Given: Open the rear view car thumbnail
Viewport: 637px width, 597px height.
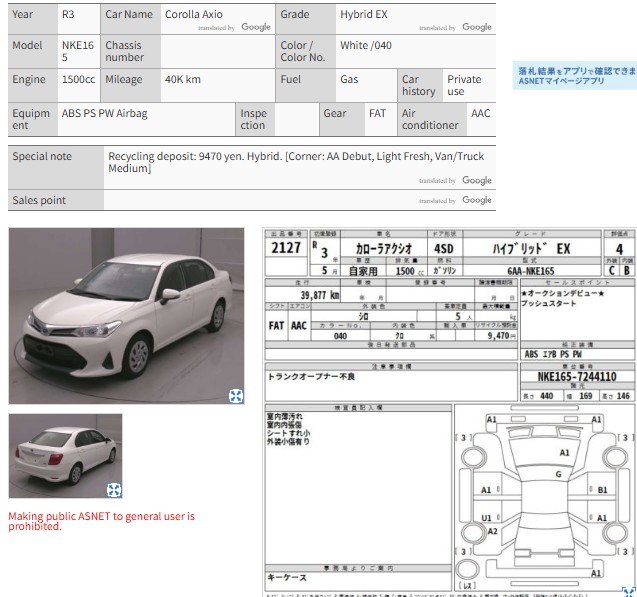Looking at the screenshot, I should coord(65,456).
